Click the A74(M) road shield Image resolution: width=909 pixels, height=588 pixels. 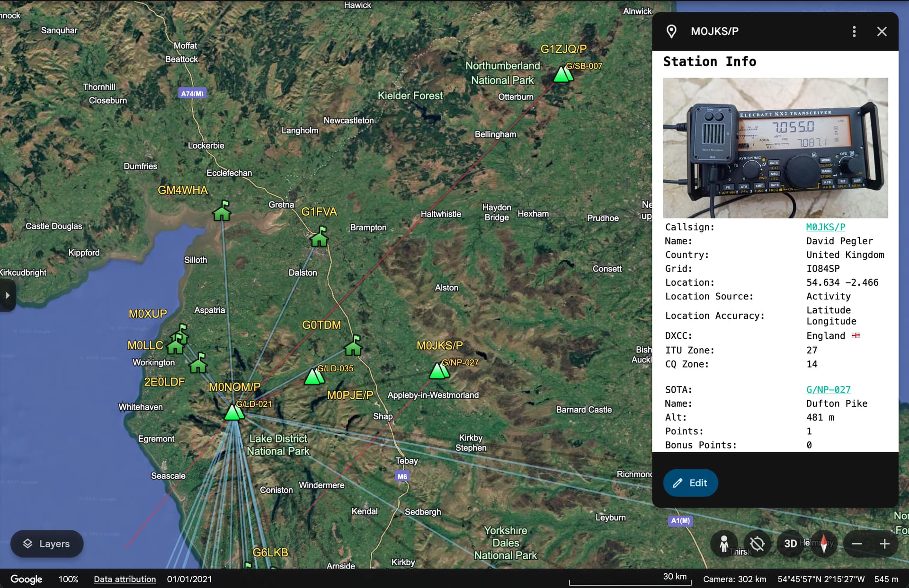pos(192,93)
